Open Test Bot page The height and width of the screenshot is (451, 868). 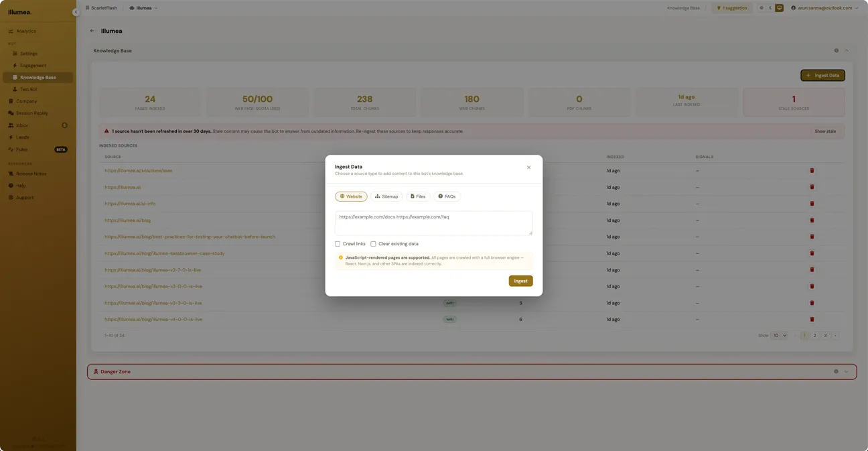click(x=38, y=89)
